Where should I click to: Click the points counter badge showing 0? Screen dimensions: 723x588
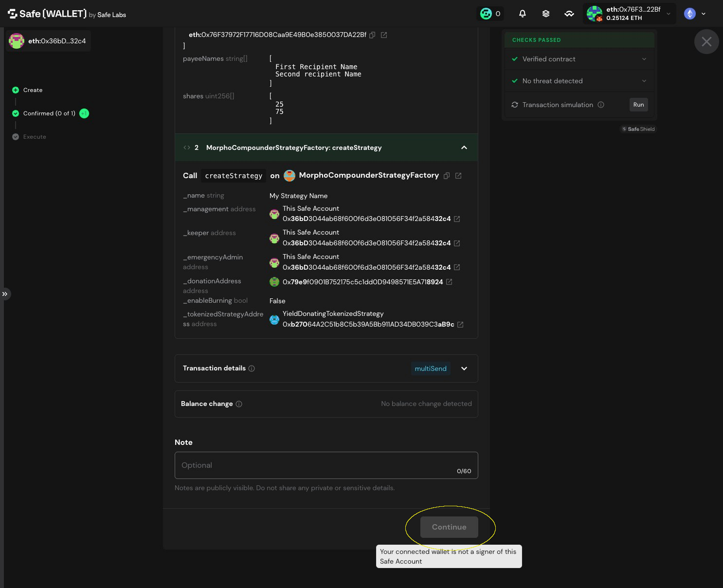(x=490, y=14)
